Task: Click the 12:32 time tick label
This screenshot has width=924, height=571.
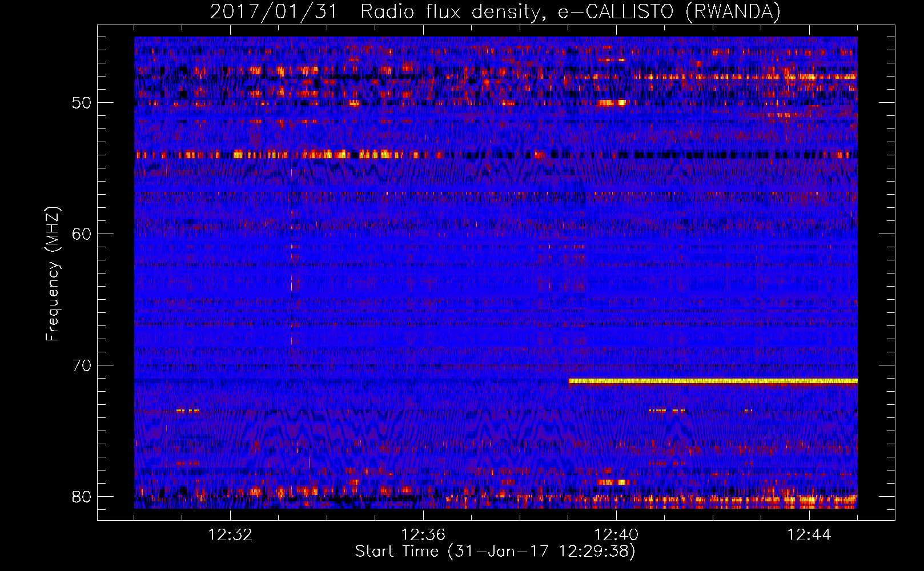Action: pyautogui.click(x=230, y=535)
